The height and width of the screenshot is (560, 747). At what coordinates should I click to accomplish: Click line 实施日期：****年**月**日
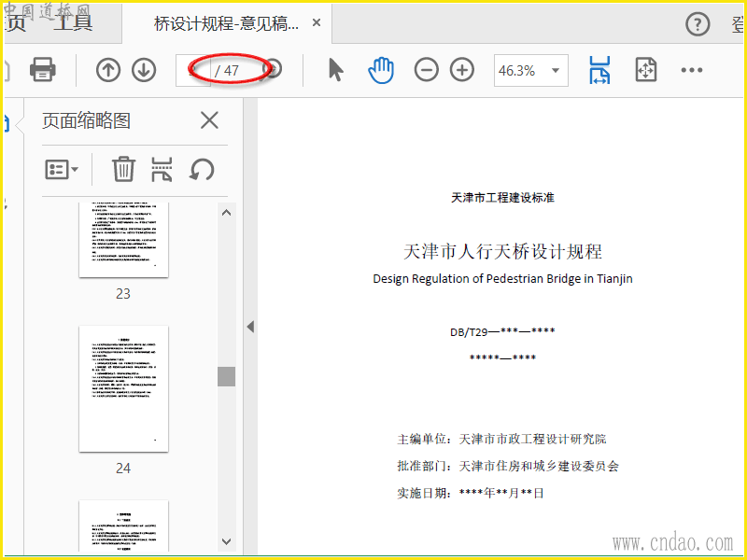[471, 494]
